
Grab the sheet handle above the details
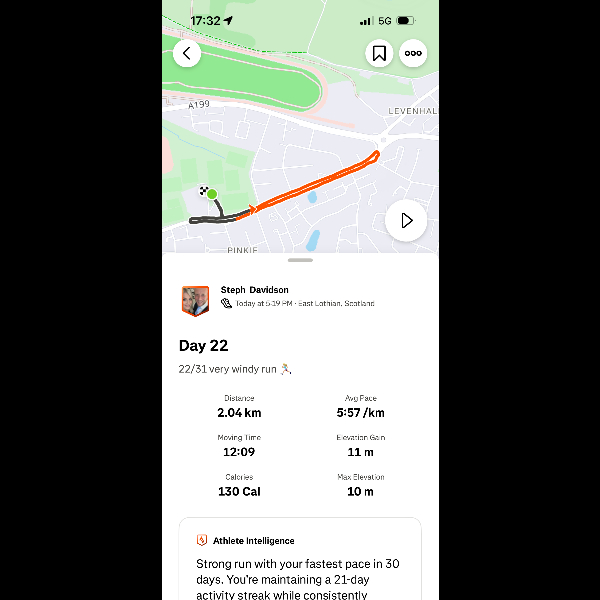point(300,260)
